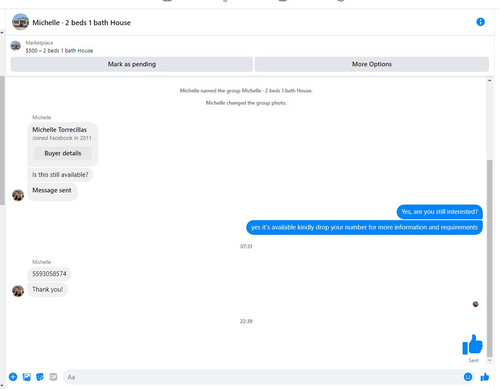The height and width of the screenshot is (389, 500).
Task: Open the emoji picker smiley
Action: (x=468, y=377)
